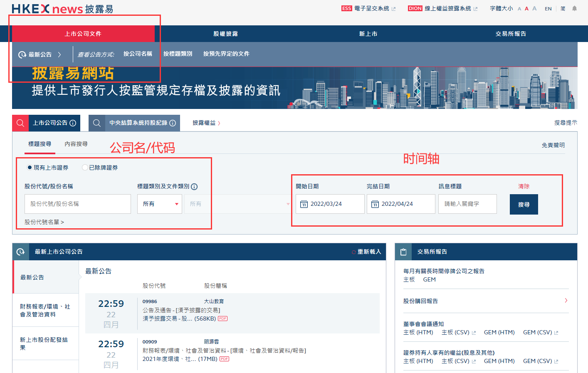Open the ESS 電子呈交系統 link
588x373 pixels.
click(368, 8)
